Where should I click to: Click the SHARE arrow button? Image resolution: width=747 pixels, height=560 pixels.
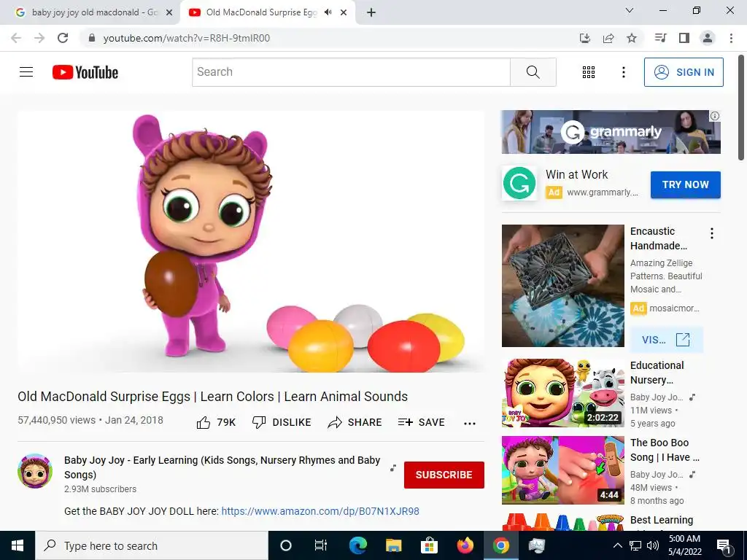[x=355, y=422]
